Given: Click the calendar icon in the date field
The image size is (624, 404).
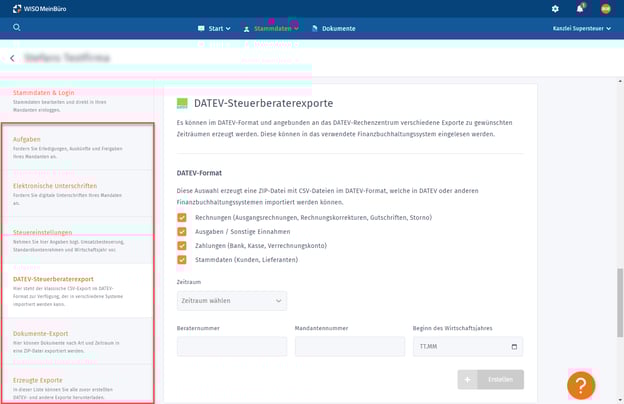Looking at the screenshot, I should tap(515, 347).
